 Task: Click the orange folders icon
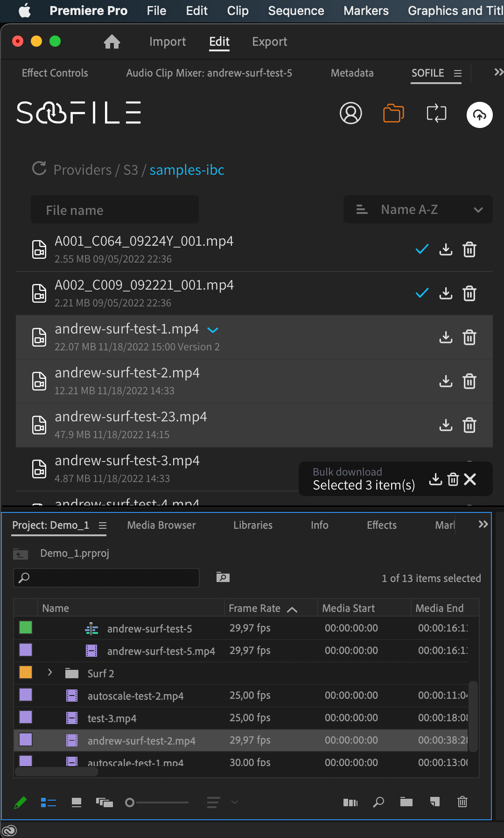point(393,114)
